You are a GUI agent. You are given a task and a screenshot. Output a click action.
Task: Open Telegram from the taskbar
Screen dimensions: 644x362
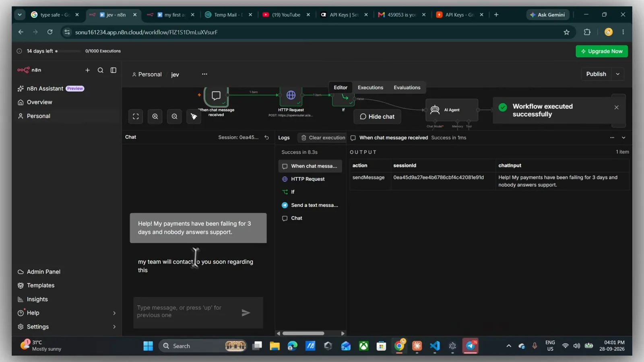(x=470, y=346)
